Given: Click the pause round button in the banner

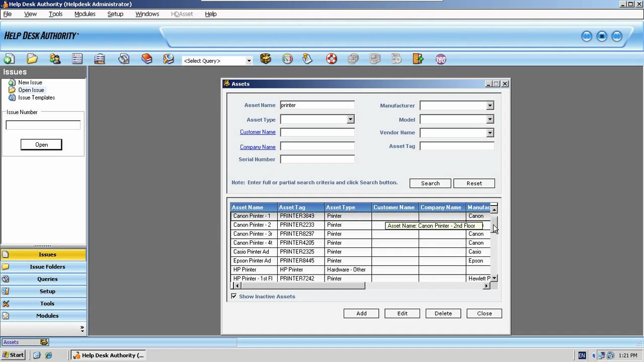Looking at the screenshot, I should [587, 36].
